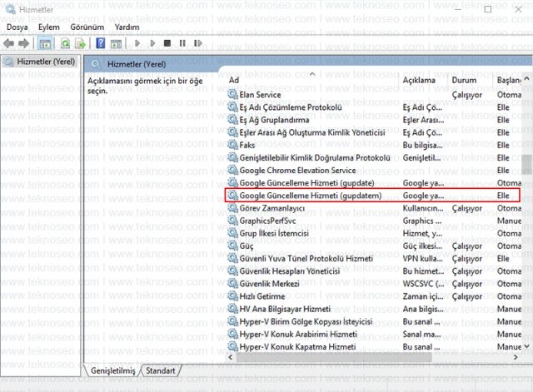Select Hyper-V Konuk Kapatma Hizmeti
This screenshot has height=392, width=533.
[374, 347]
